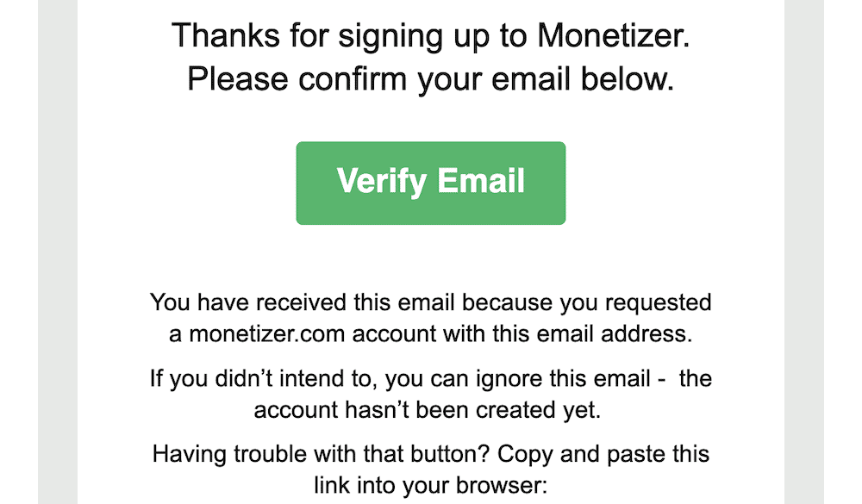Confirm your email via the Verify Email button

[x=430, y=182]
